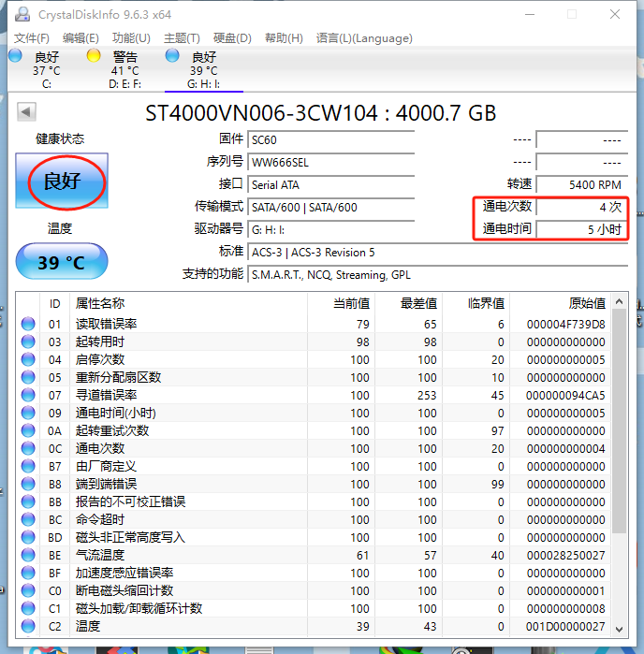Select raw value 001D00000027

coord(565,627)
